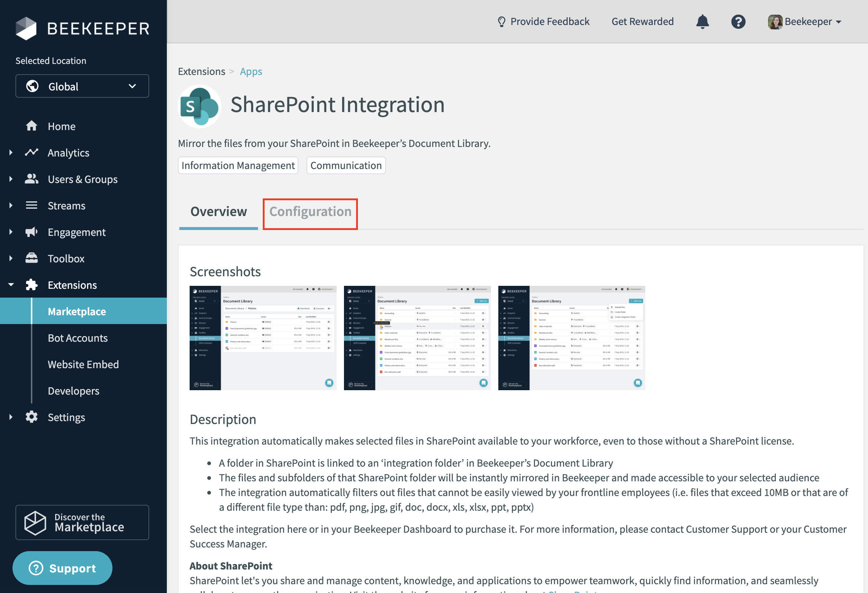The width and height of the screenshot is (868, 593).
Task: Open the first Document Library screenshot thumbnail
Action: point(263,338)
